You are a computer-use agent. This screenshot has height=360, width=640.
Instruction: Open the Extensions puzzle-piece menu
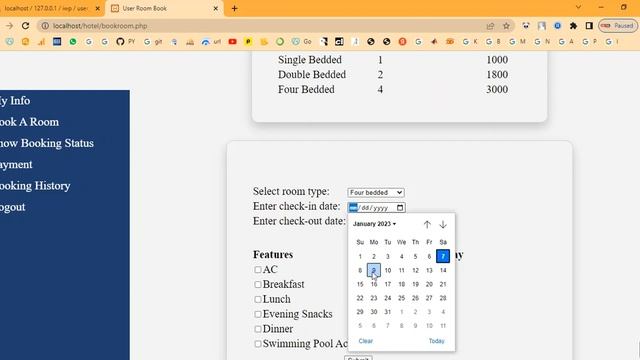pos(573,26)
